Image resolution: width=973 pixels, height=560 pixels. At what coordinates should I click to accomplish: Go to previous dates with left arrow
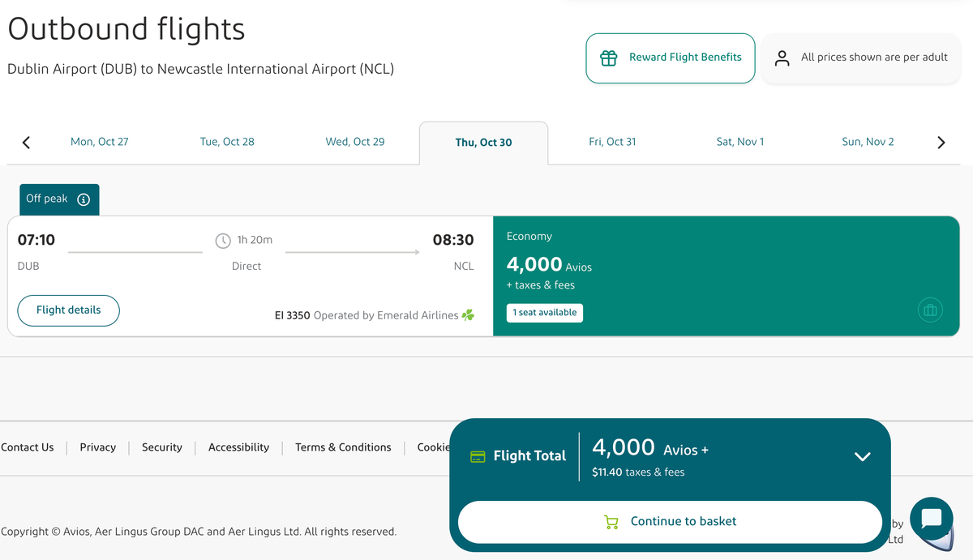(26, 143)
